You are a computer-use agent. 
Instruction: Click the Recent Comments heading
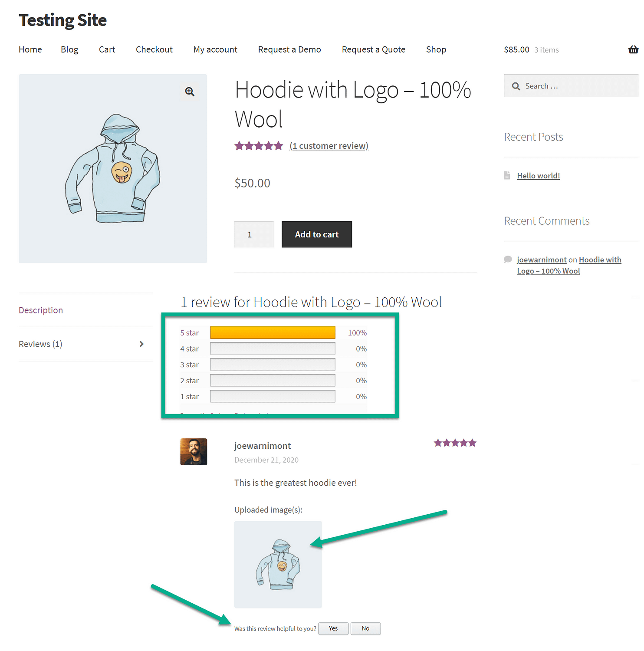pos(547,221)
